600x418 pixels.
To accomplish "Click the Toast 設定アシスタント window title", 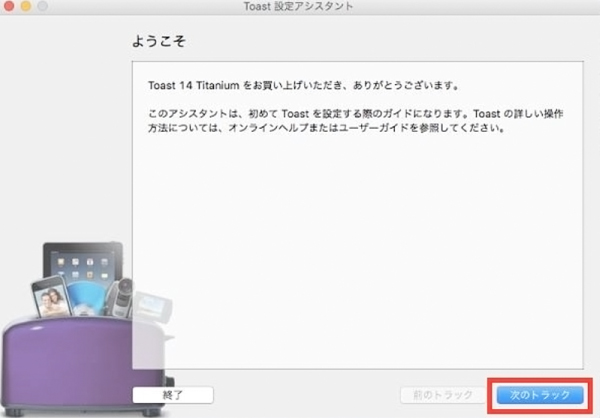I will tap(298, 6).
